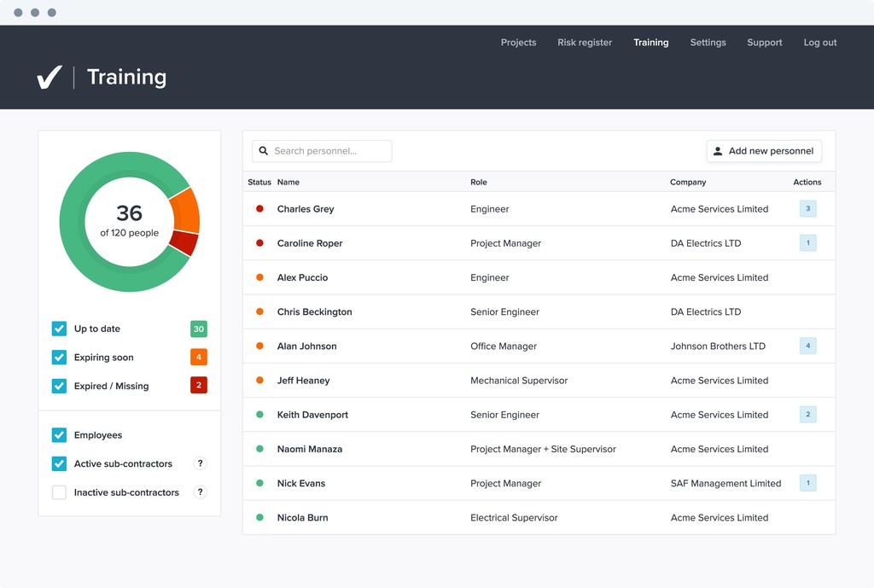Viewport: 874px width, 588px height.
Task: Go to the Projects menu
Action: tap(518, 43)
